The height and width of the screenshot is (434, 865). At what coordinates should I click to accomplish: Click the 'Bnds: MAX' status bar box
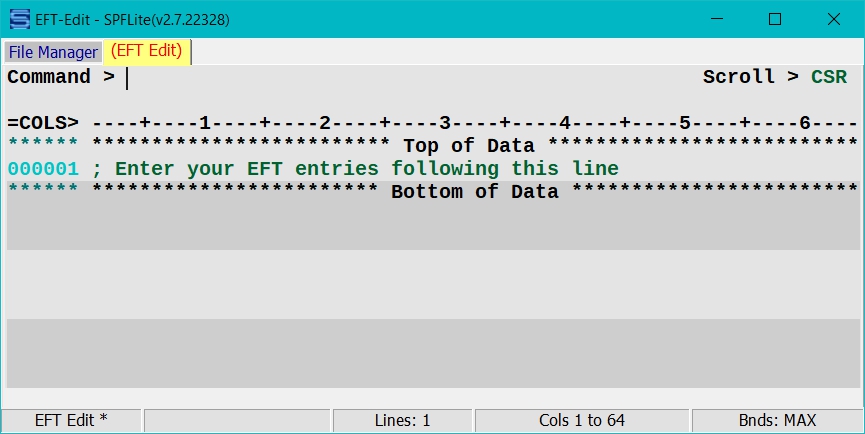(x=777, y=420)
